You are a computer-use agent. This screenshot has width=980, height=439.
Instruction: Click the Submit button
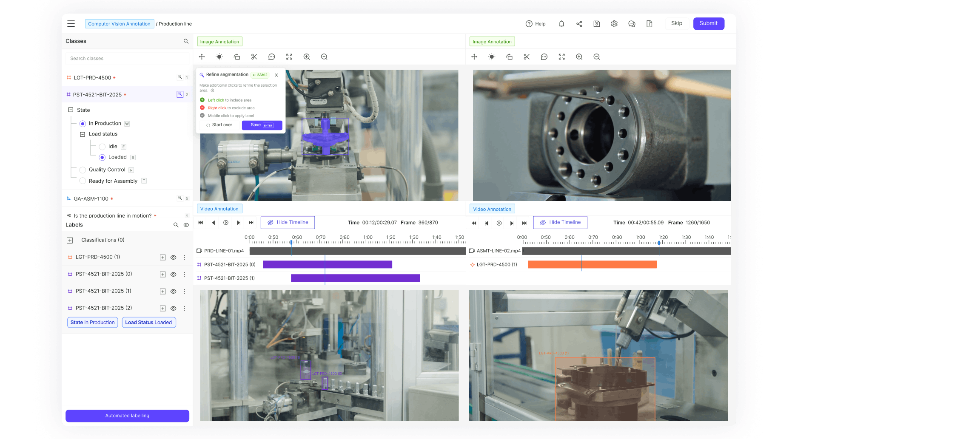pos(708,23)
